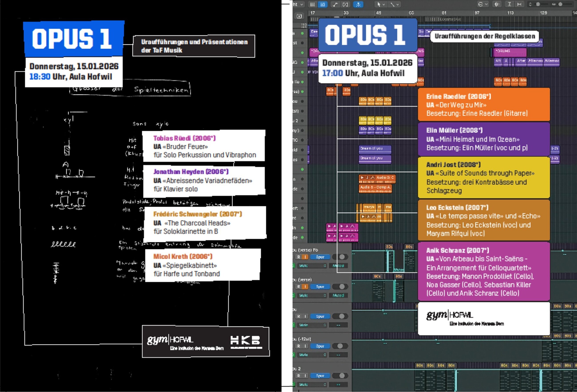577x392 pixels.
Task: Click the horizontal zoom slider knob
Action: [x=560, y=4]
